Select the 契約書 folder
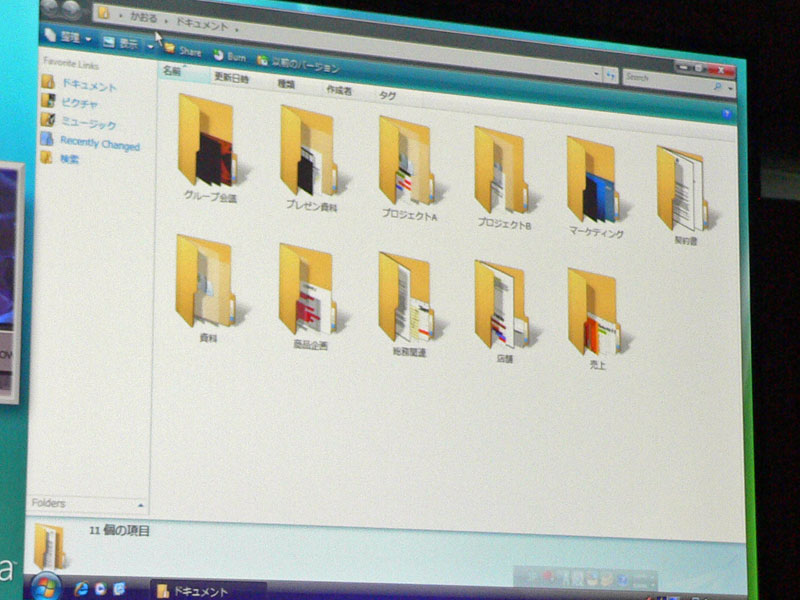The width and height of the screenshot is (800, 600). click(684, 195)
